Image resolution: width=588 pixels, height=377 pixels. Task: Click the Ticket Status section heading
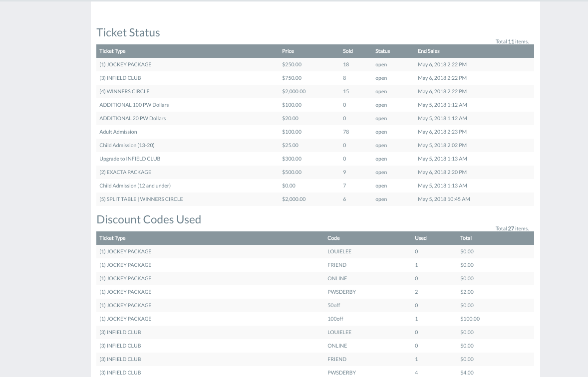pos(128,32)
